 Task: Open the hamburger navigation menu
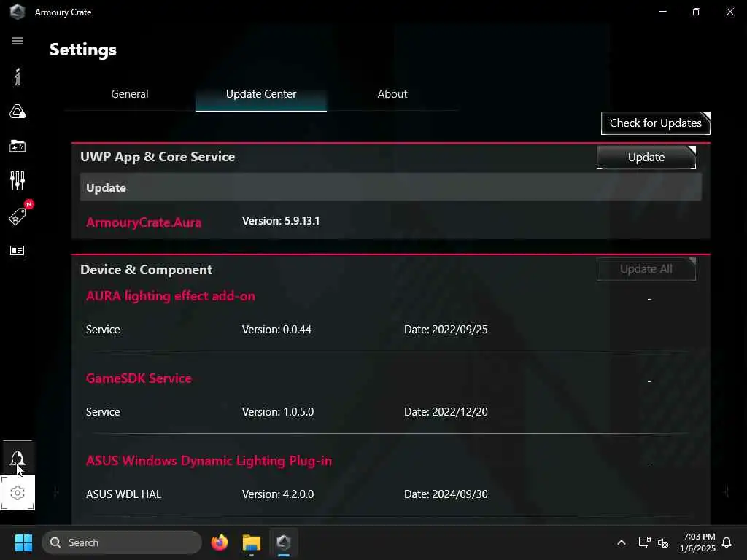point(18,41)
